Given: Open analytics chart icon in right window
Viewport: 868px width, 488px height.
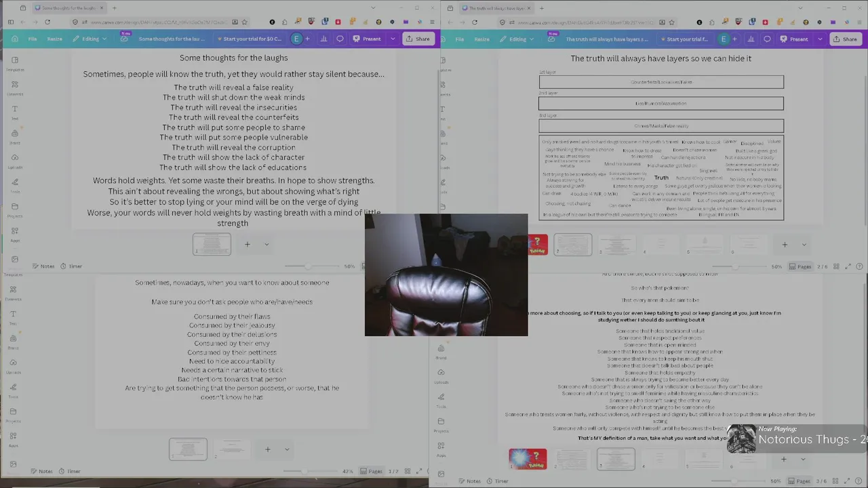Looking at the screenshot, I should [x=751, y=39].
